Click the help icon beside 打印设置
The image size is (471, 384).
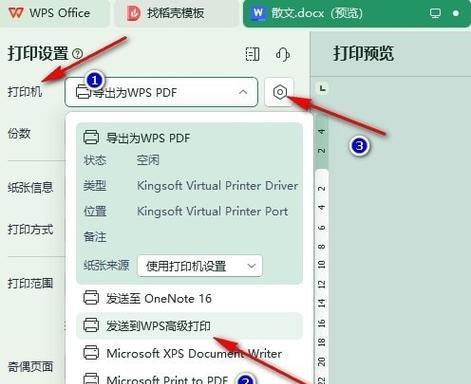point(78,54)
